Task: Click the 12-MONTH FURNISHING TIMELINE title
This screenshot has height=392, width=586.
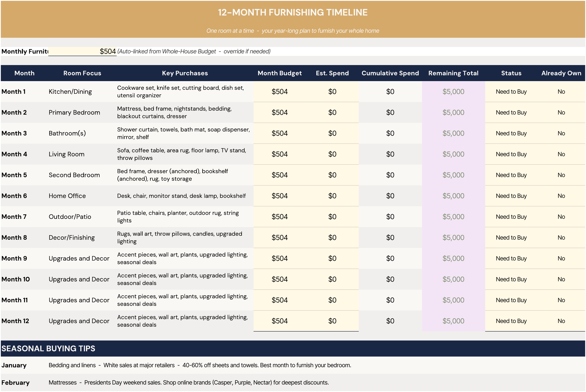Action: tap(293, 12)
